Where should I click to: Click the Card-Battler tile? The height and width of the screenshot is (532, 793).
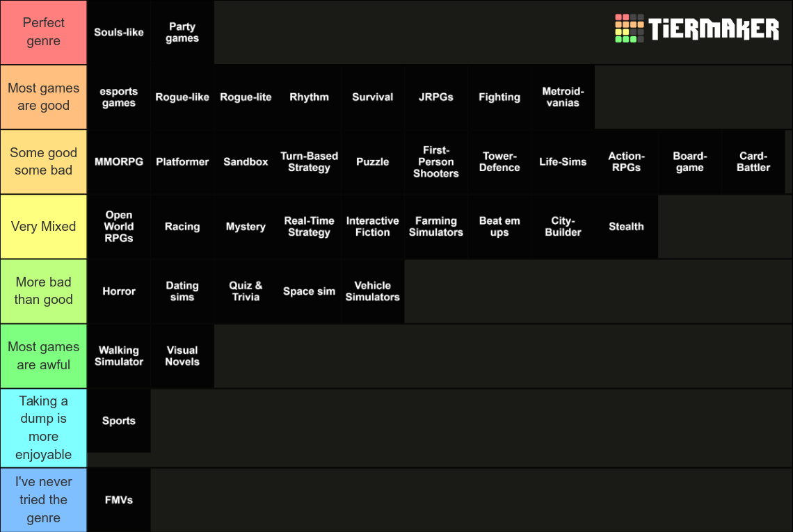(x=752, y=161)
